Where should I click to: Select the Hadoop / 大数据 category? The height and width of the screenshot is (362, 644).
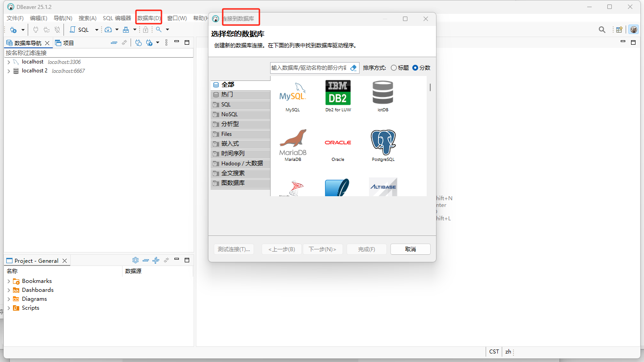[241, 164]
